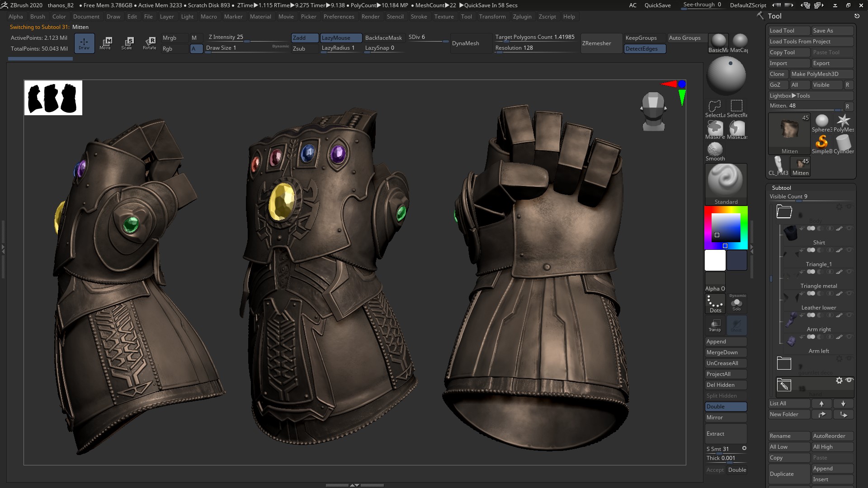868x488 pixels.
Task: Move selected subtool up with arrow
Action: pyautogui.click(x=821, y=404)
